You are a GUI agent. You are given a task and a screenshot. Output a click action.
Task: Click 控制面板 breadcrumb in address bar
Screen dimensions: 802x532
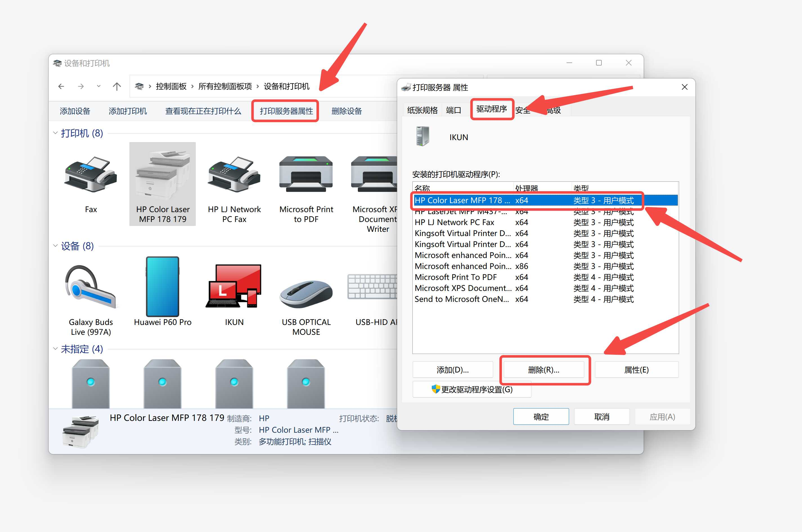[x=171, y=87]
